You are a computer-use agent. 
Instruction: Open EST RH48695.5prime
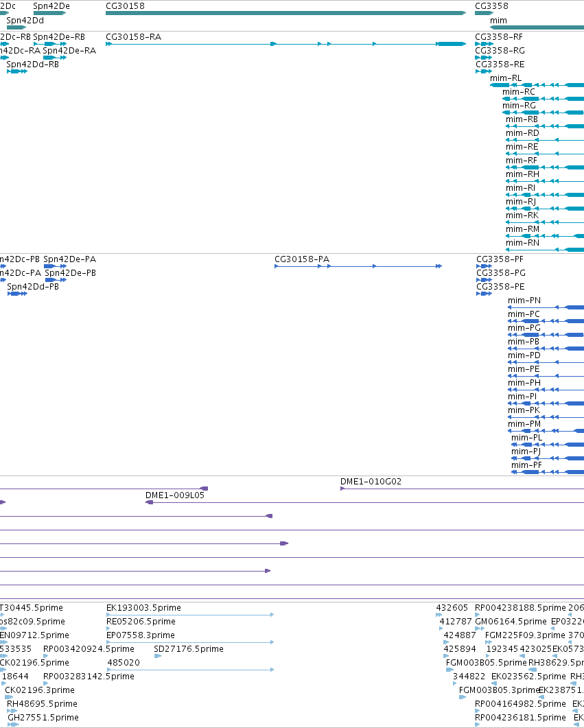pos(42,704)
